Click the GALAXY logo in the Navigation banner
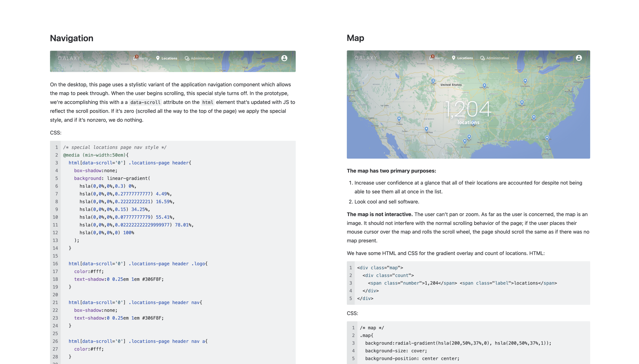The image size is (639, 364). pyautogui.click(x=69, y=58)
